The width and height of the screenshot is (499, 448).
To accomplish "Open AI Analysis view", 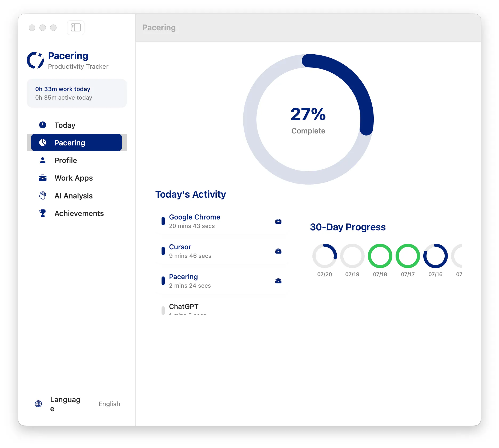I will [x=77, y=196].
